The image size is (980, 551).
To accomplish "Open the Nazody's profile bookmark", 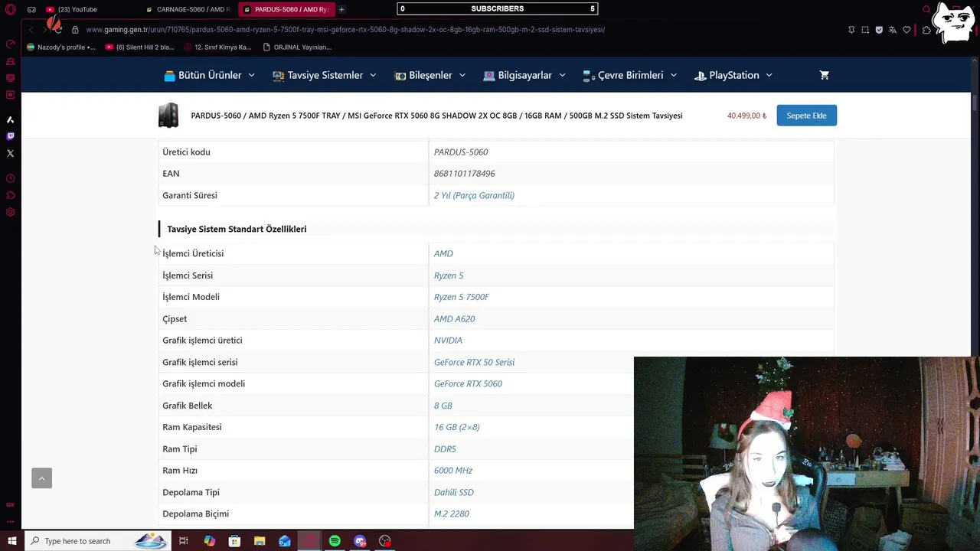I will point(61,47).
